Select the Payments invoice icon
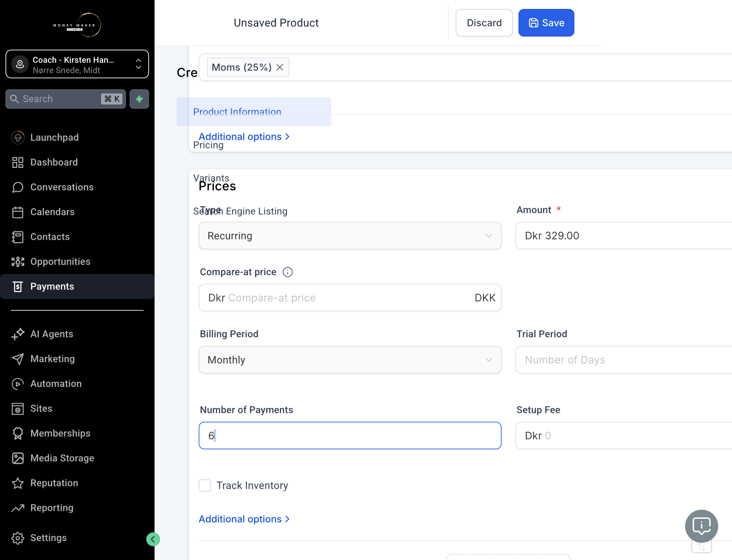 point(18,286)
